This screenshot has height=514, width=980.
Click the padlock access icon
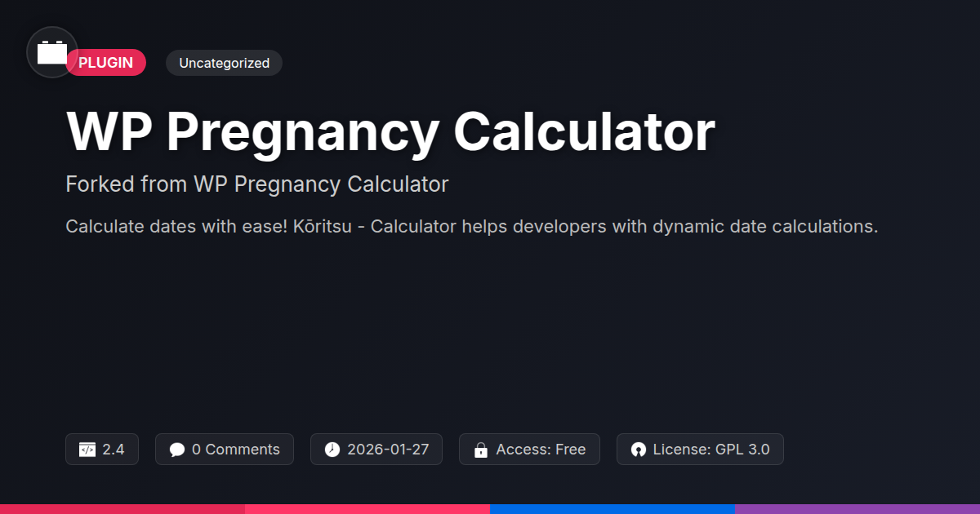point(481,450)
